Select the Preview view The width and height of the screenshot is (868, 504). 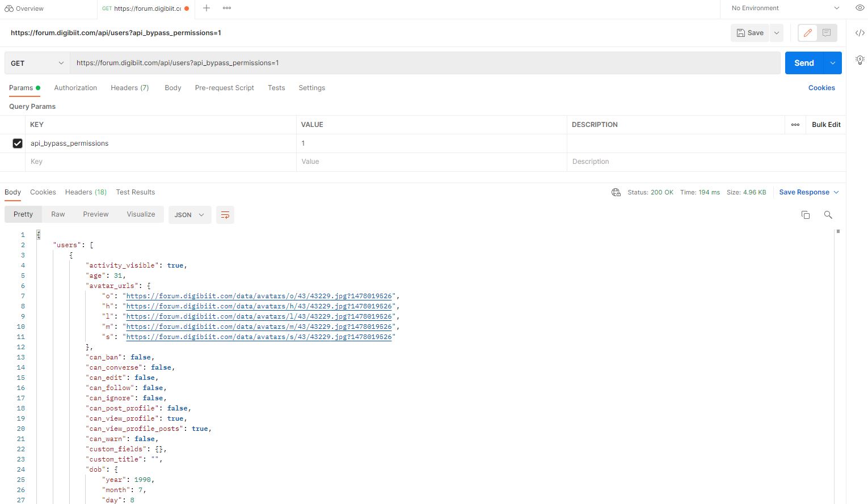pyautogui.click(x=96, y=214)
